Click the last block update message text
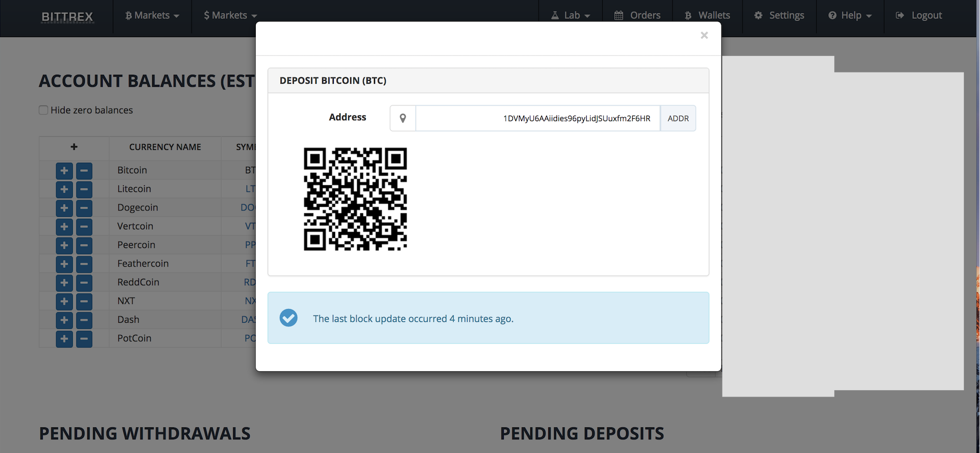 click(x=413, y=319)
